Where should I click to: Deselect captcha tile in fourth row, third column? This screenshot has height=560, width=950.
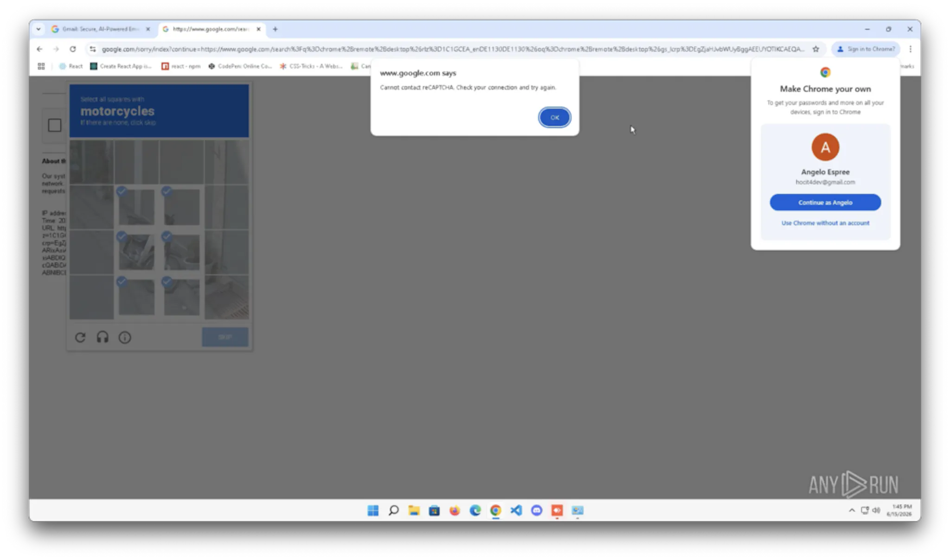(x=181, y=297)
